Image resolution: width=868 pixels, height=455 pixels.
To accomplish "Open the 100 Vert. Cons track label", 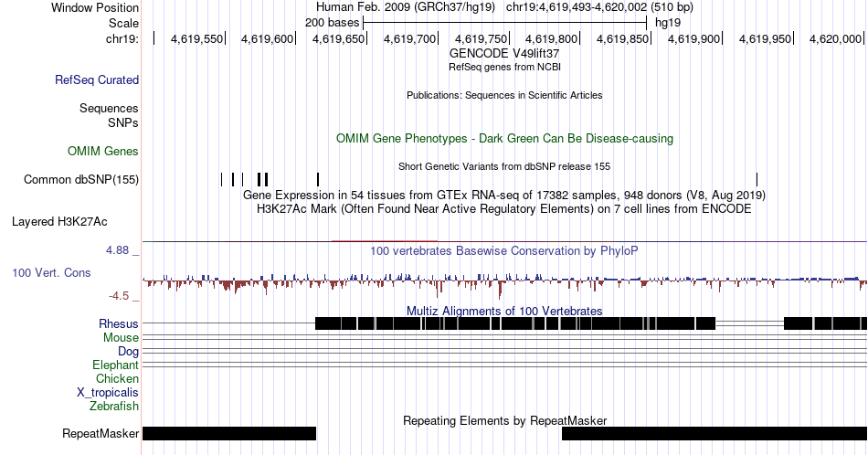I will [x=51, y=272].
